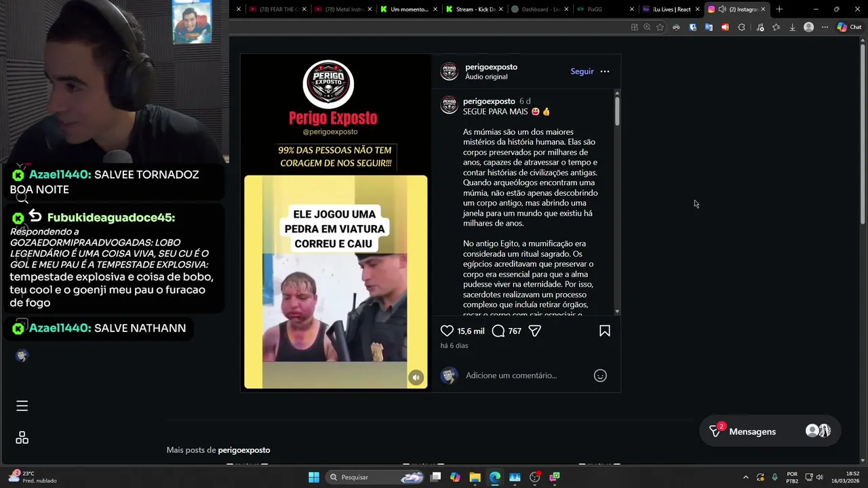Image resolution: width=868 pixels, height=488 pixels.
Task: Open a new browser tab
Action: pos(779,9)
